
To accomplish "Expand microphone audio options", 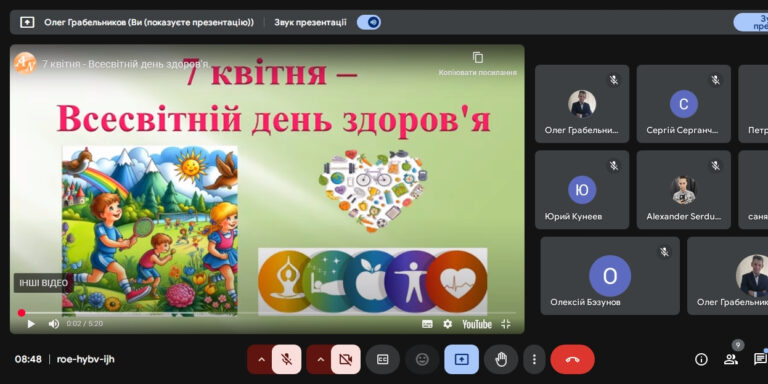I will (x=261, y=360).
